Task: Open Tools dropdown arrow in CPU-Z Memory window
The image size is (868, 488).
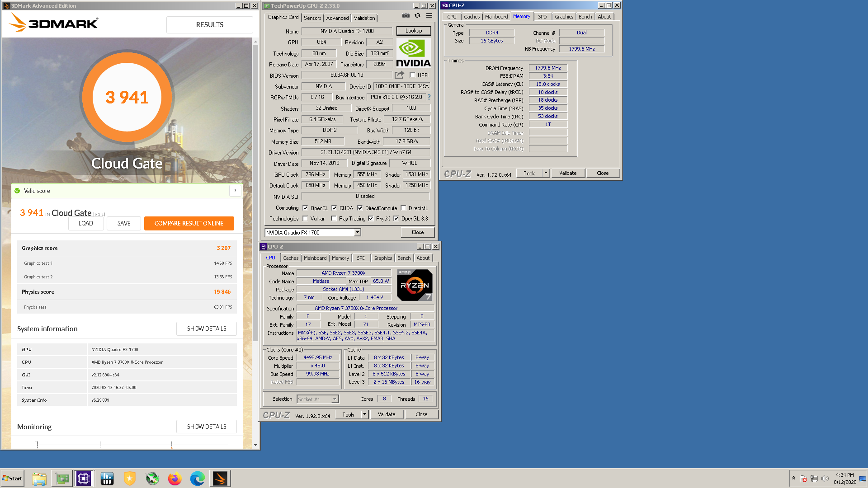Action: click(x=546, y=173)
